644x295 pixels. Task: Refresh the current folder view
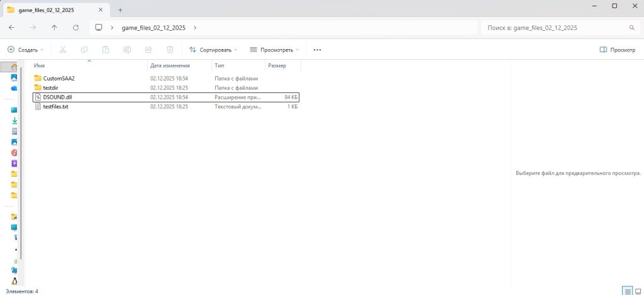75,28
